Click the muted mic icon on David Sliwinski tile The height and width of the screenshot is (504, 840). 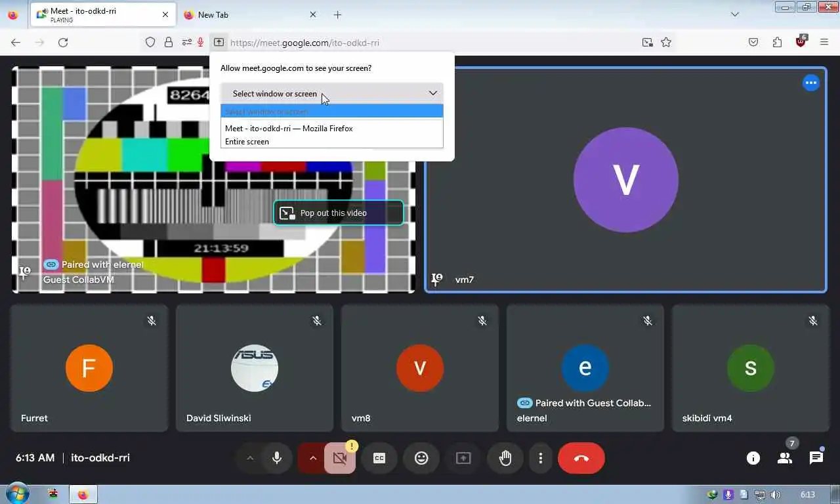317,321
